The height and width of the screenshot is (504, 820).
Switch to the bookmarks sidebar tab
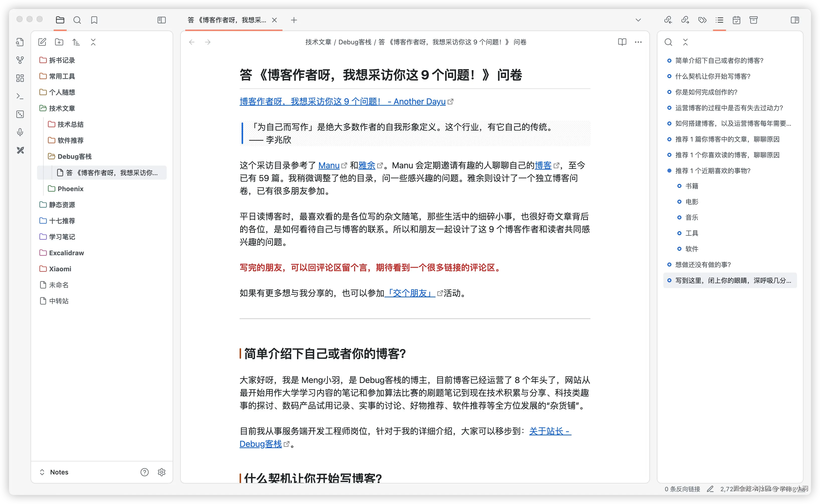(94, 20)
